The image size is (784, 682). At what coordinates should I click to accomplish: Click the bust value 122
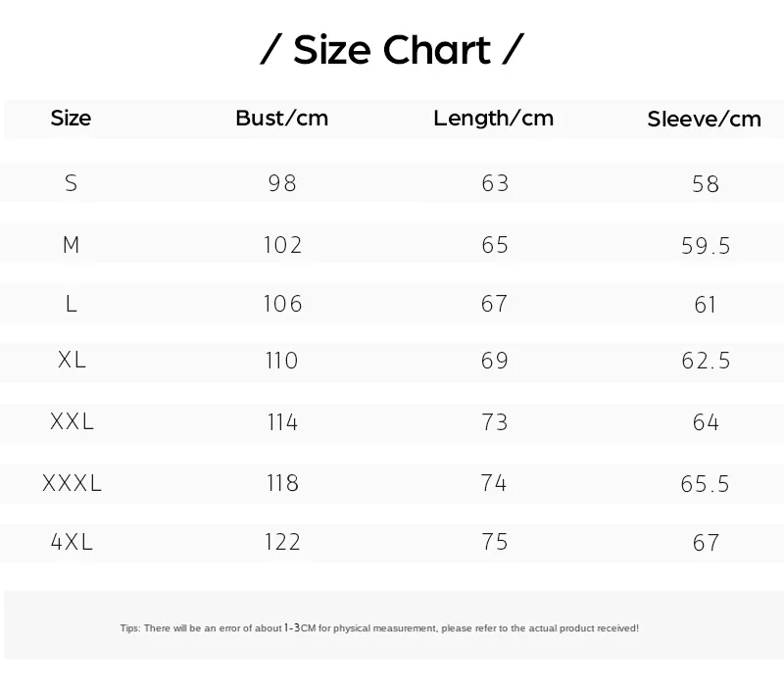(x=282, y=542)
